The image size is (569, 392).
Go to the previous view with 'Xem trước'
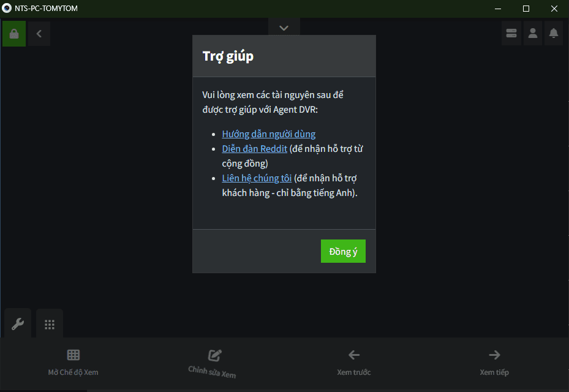(x=354, y=362)
